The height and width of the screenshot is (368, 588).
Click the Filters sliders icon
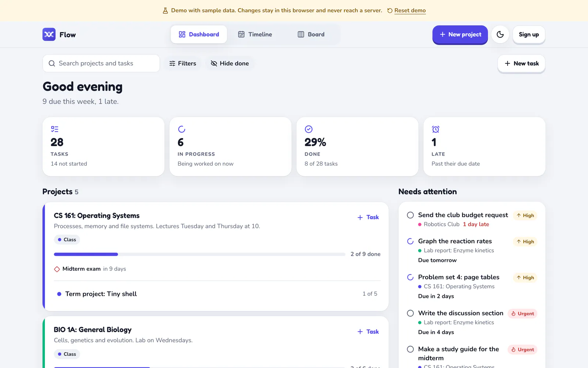(x=172, y=63)
